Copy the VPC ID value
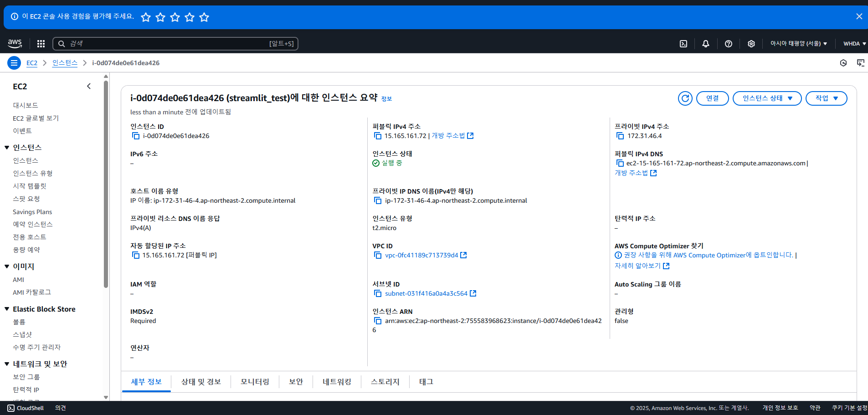Image resolution: width=868 pixels, height=415 pixels. 378,255
